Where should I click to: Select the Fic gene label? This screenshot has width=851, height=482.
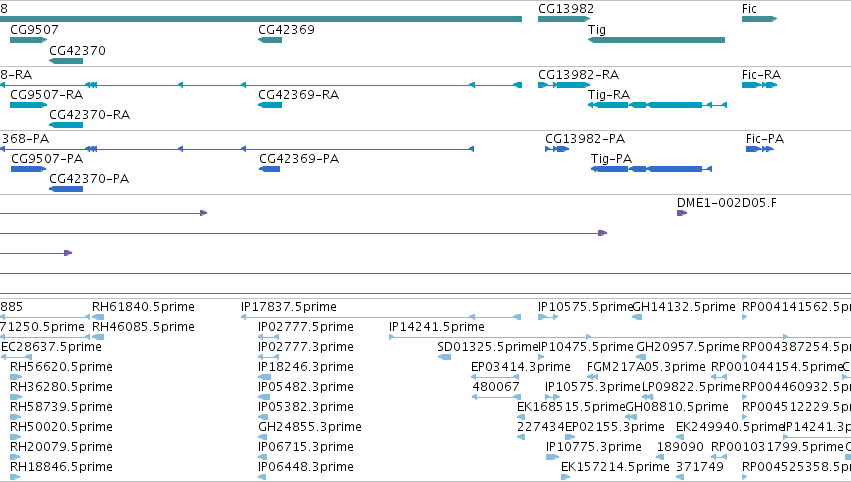tap(749, 9)
